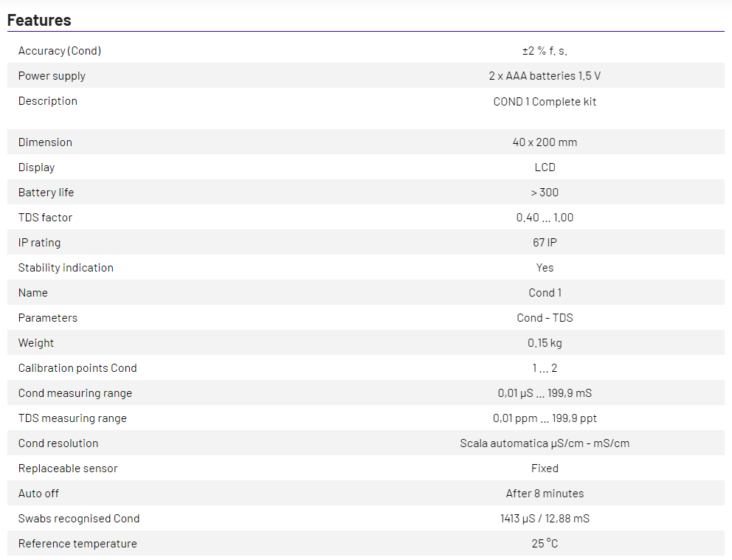Select the After 8 minutes value
The image size is (732, 560).
(545, 494)
